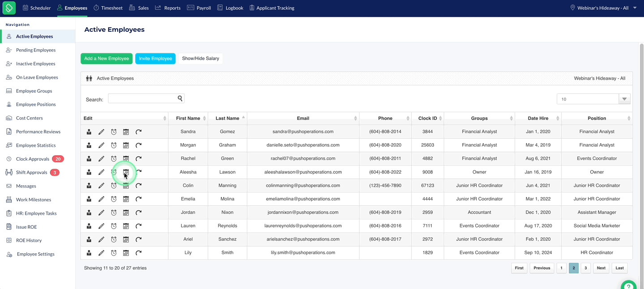The height and width of the screenshot is (289, 644).
Task: Jump to page 3 of employees
Action: 585,268
